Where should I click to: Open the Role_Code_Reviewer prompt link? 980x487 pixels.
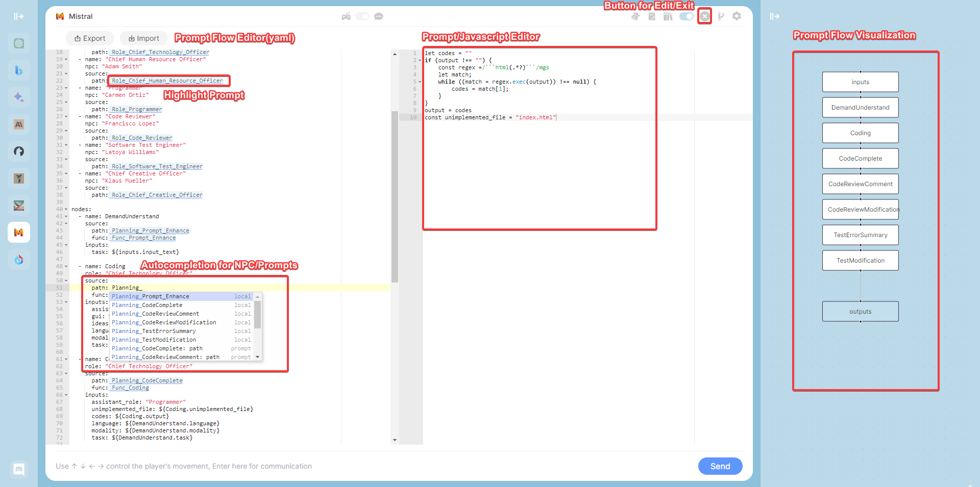(142, 138)
